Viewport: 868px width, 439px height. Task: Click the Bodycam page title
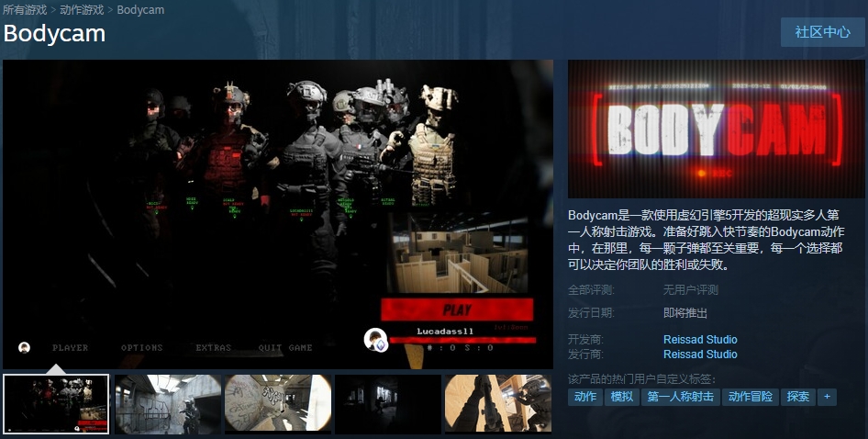(x=54, y=33)
